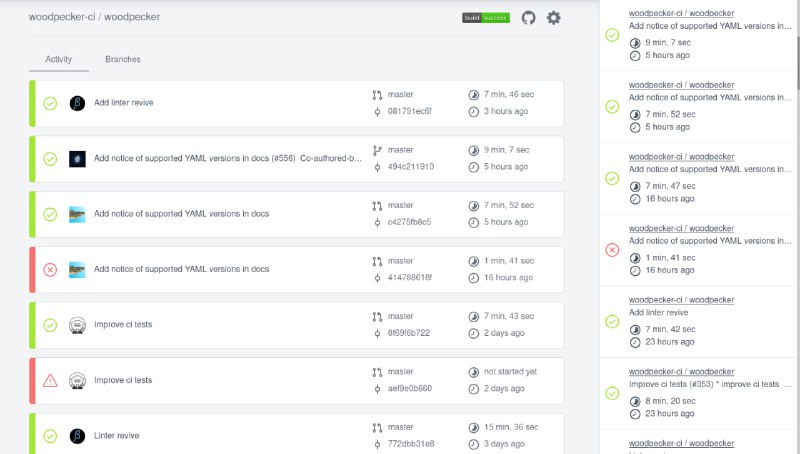Select commit hash 8f69f6b722
The image size is (800, 454).
pos(409,333)
